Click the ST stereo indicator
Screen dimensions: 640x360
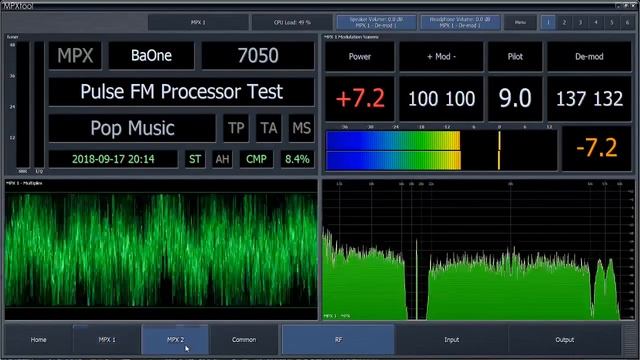click(x=195, y=159)
